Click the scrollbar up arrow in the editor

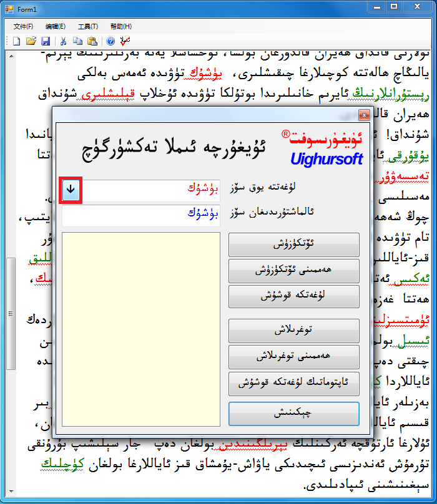11,56
